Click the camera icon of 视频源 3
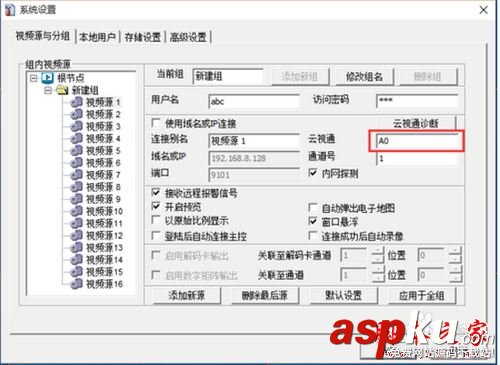500x365 pixels. (77, 126)
